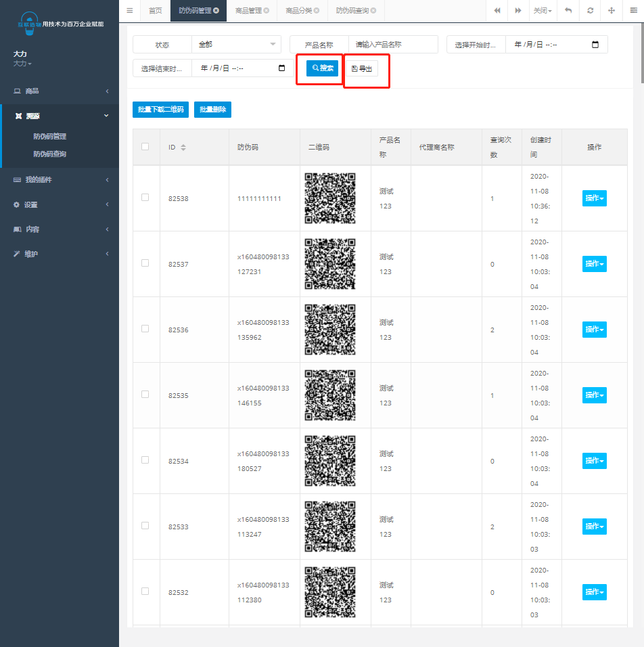Tick the checkbox for row 82535
The width and height of the screenshot is (644, 647).
click(x=145, y=394)
